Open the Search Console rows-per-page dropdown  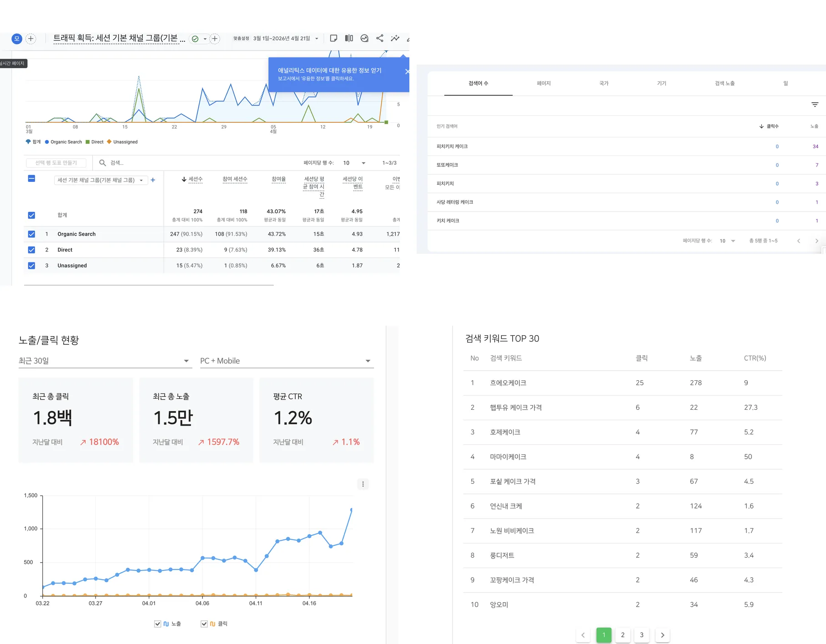[x=727, y=241]
